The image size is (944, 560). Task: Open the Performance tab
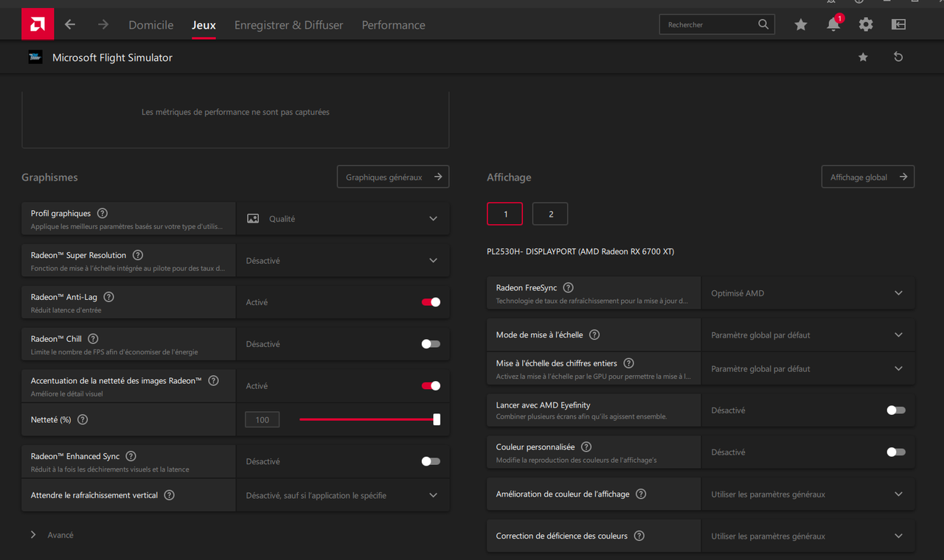coord(393,25)
